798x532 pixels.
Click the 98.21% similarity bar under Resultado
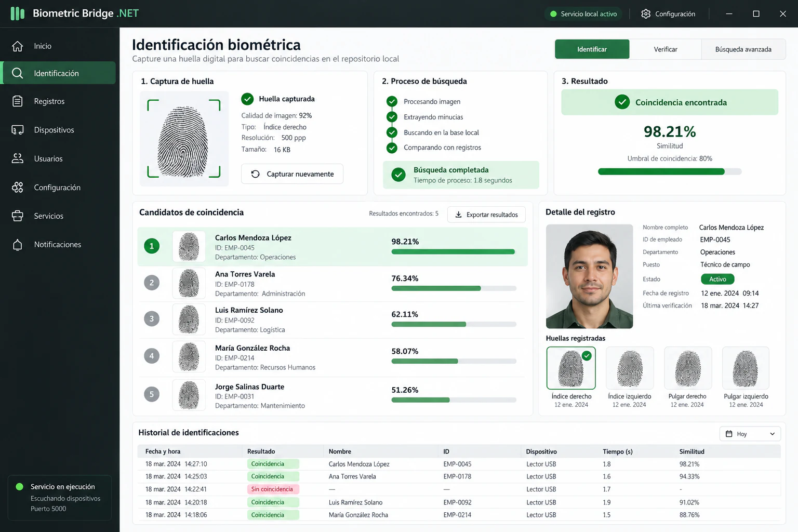click(670, 171)
